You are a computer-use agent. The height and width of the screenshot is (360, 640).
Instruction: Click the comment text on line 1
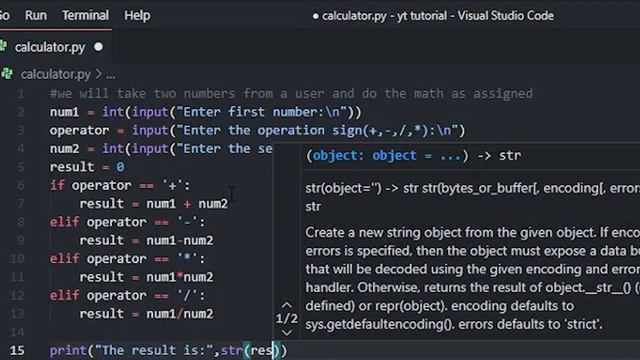291,94
